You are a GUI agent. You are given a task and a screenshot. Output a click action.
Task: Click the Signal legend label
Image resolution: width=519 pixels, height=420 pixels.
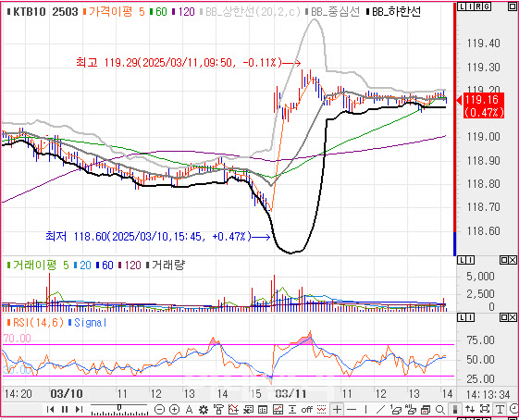(x=87, y=323)
